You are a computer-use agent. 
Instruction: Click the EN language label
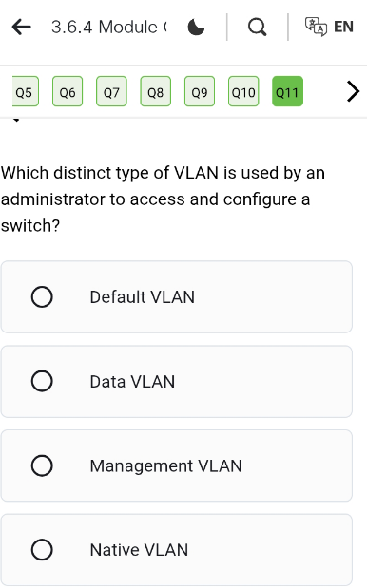tap(343, 27)
